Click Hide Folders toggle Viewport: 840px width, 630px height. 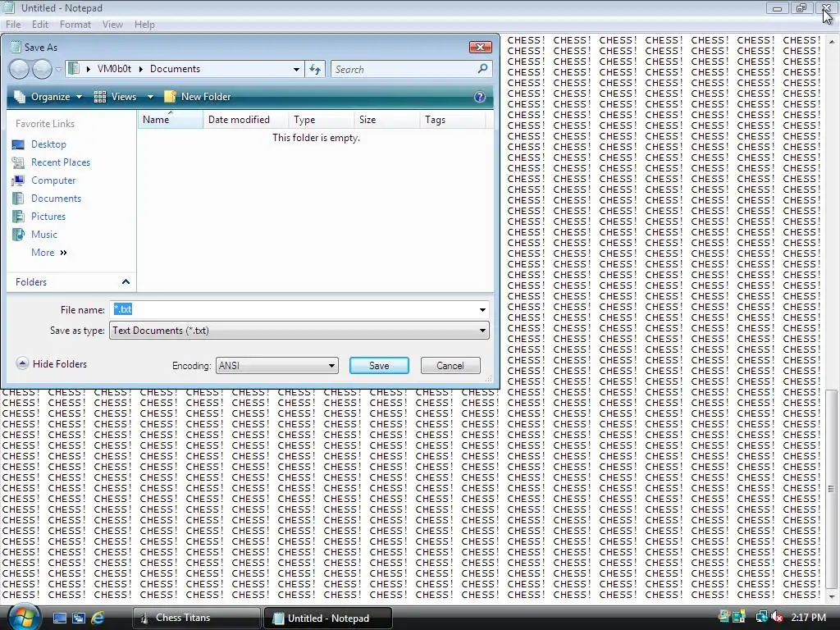52,364
